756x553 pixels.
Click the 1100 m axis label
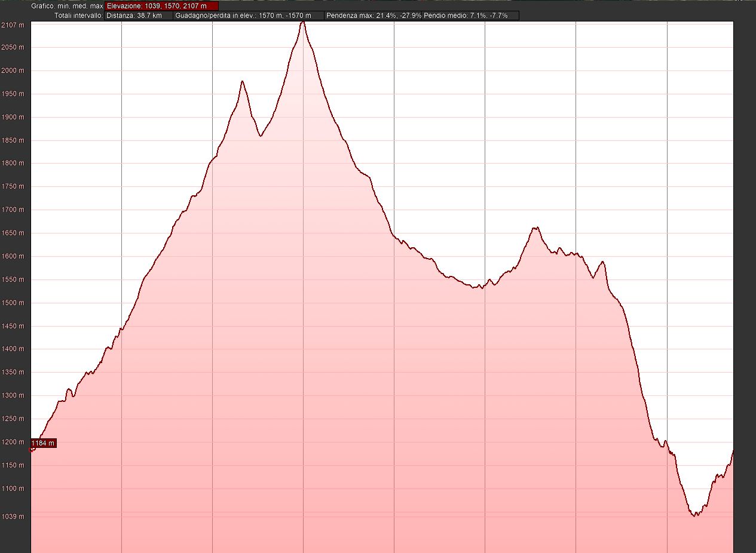[12, 489]
